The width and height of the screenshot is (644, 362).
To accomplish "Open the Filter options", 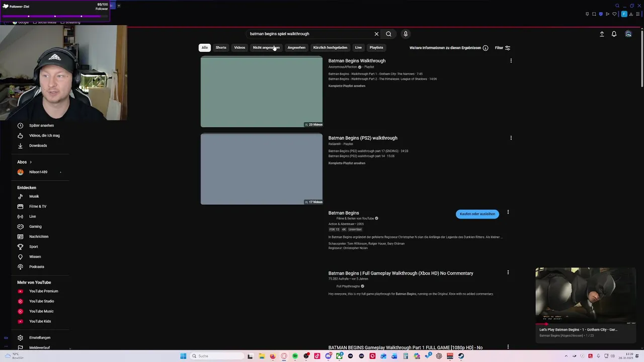I will pos(503,48).
